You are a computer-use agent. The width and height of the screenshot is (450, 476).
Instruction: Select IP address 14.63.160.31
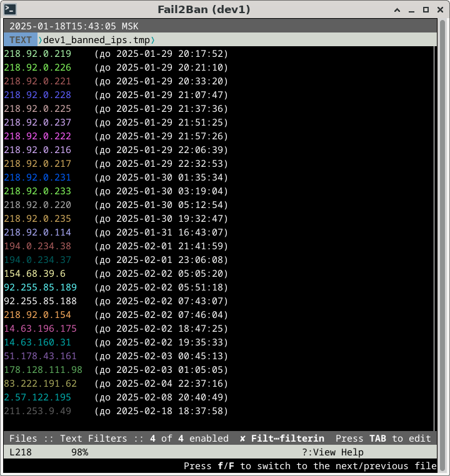(37, 342)
